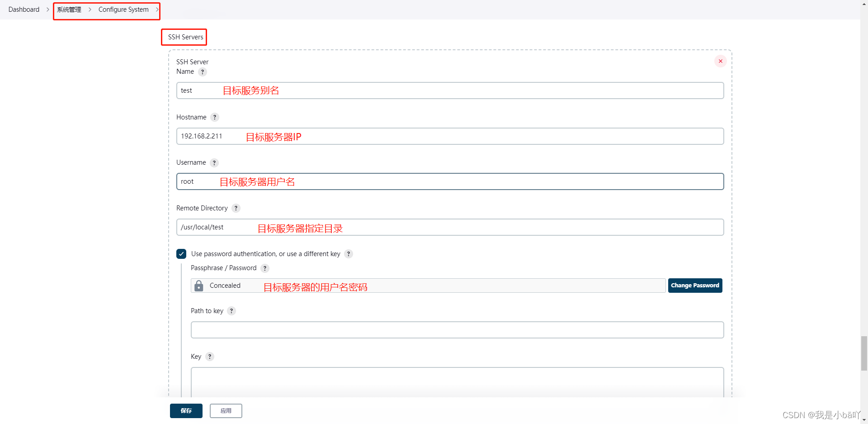The height and width of the screenshot is (424, 868).
Task: Save configuration with 保存 button
Action: pos(186,411)
